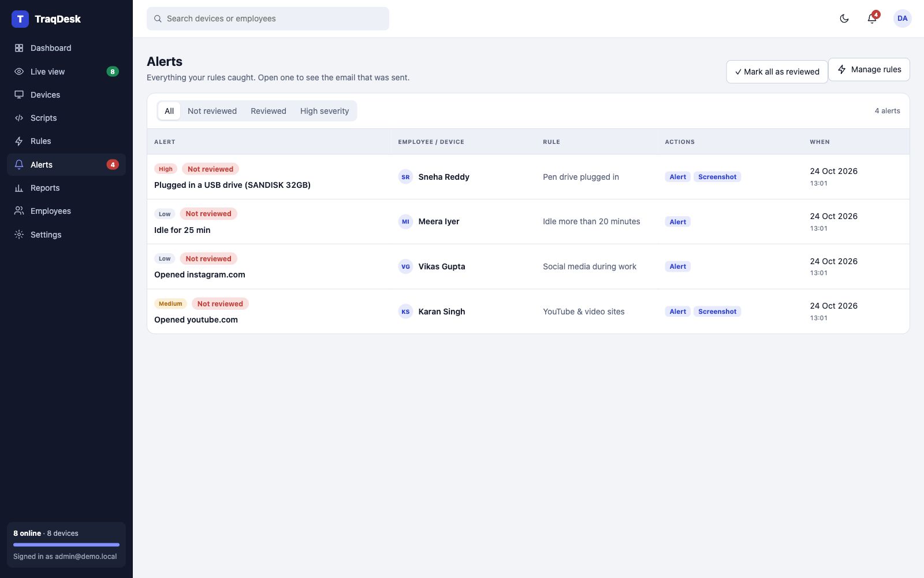Click the Employees people icon
Screen dimensions: 924x578
19,211
